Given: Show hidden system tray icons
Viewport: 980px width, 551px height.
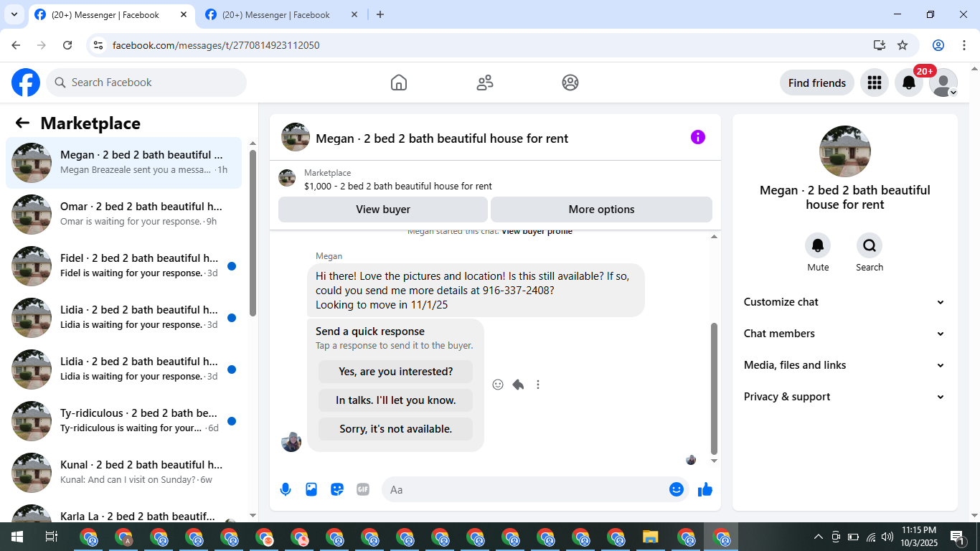Looking at the screenshot, I should pos(819,537).
